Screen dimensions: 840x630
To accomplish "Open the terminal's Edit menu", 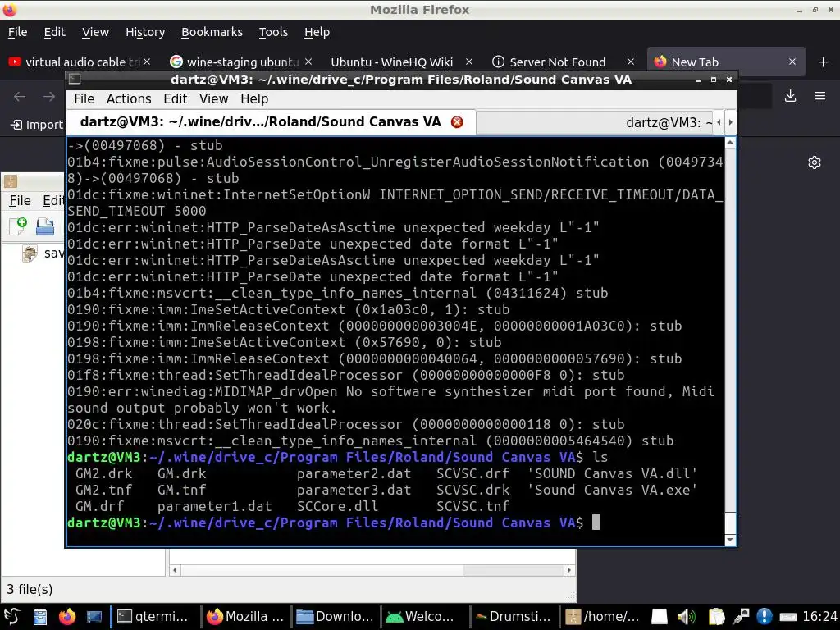I will point(176,99).
